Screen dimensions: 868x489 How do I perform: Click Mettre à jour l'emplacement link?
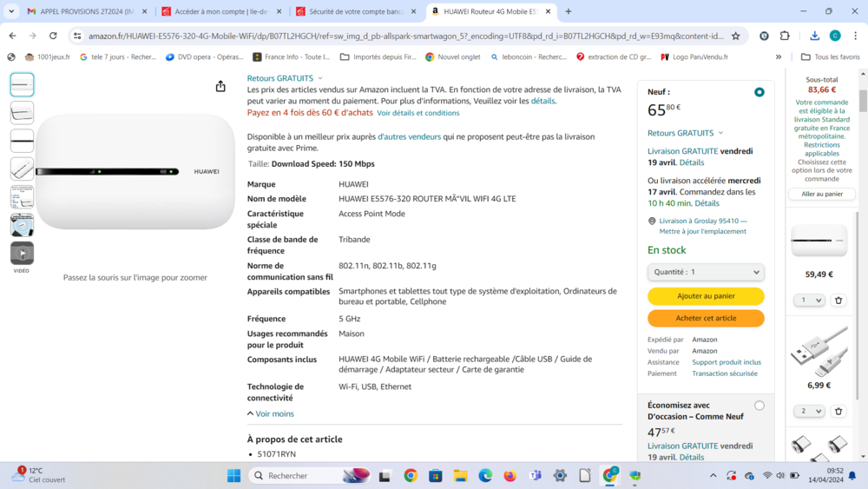click(702, 232)
